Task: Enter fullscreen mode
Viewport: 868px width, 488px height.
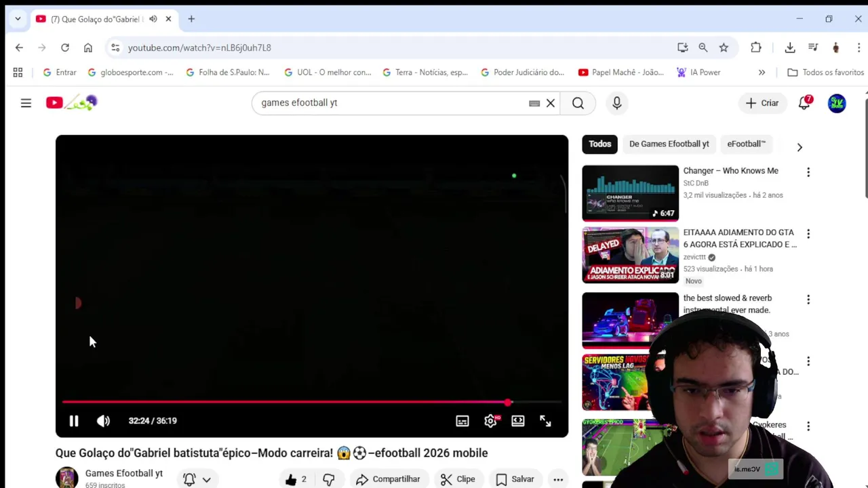Action: click(x=545, y=421)
